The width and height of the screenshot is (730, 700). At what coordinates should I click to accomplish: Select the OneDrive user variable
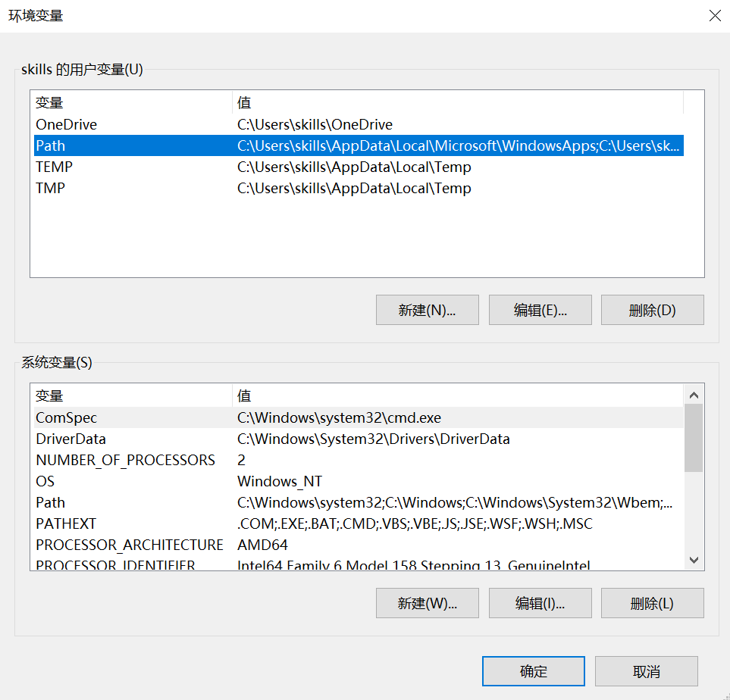(152, 124)
